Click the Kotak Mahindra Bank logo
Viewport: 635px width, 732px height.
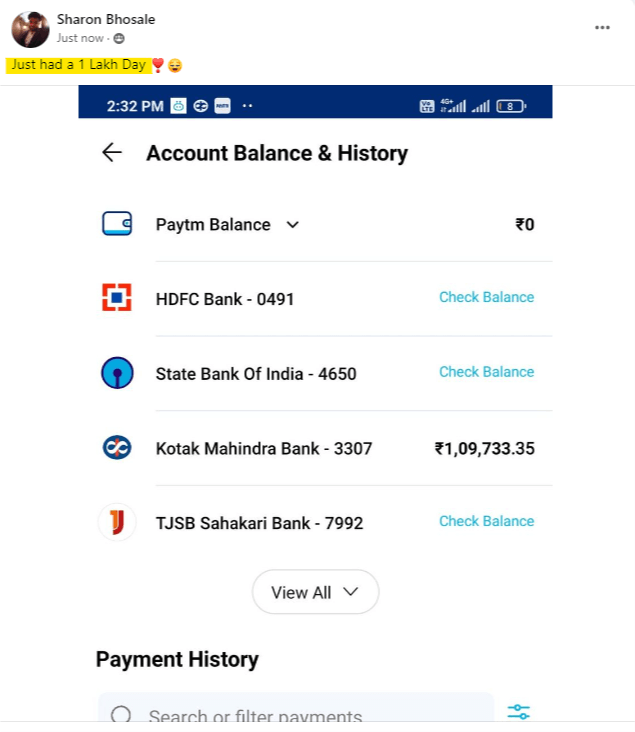[x=117, y=448]
